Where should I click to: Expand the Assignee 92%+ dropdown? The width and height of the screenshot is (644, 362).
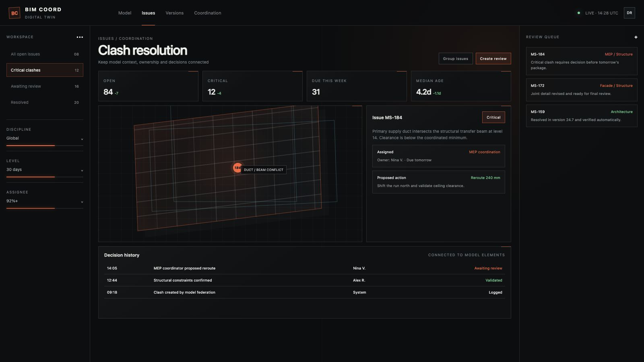(45, 201)
